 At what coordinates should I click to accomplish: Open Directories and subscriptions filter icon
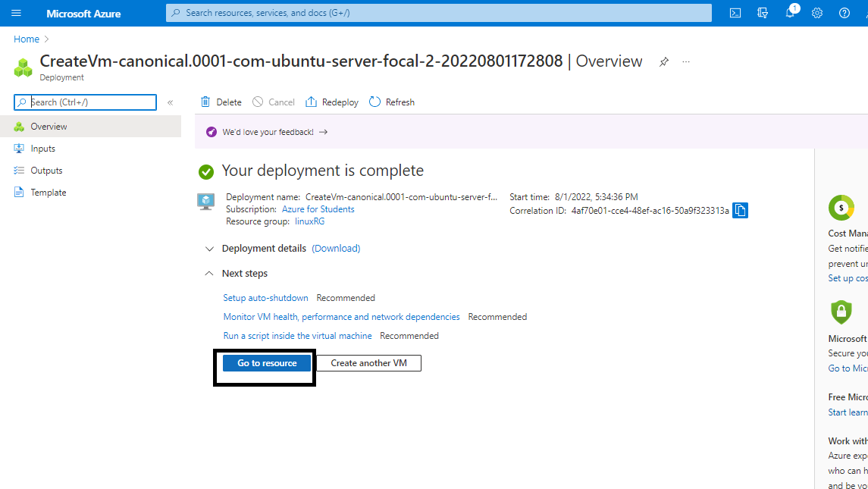click(763, 14)
